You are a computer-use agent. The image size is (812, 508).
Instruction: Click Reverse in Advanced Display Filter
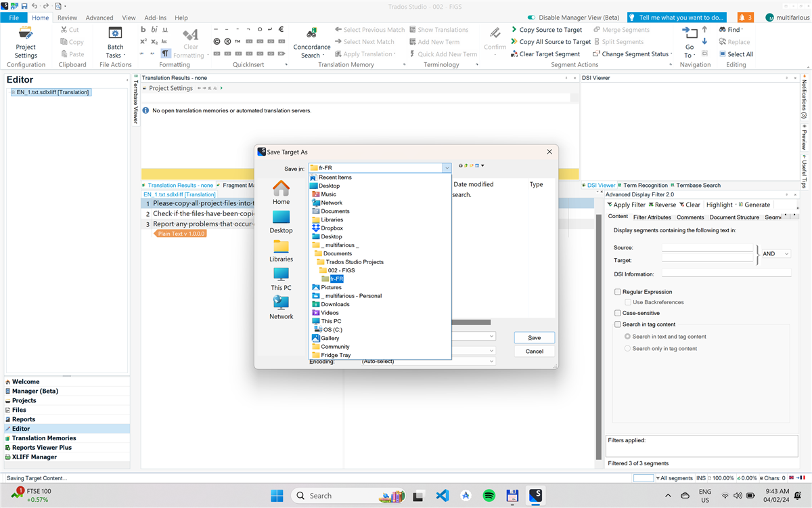pyautogui.click(x=662, y=205)
